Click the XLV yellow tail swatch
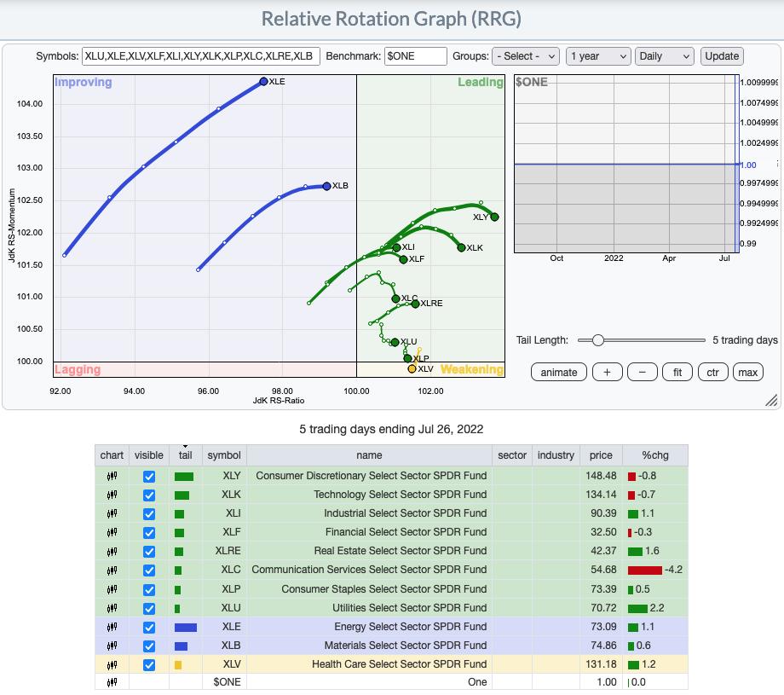Screen dimensions: 784x695 [178, 665]
